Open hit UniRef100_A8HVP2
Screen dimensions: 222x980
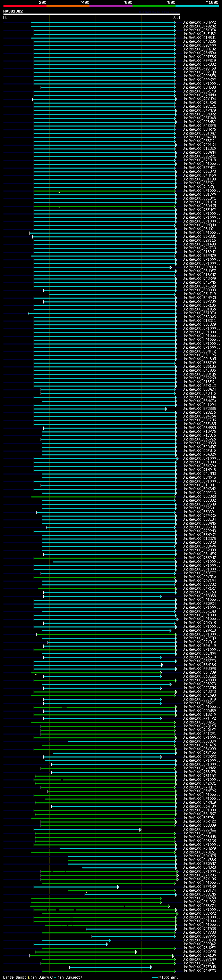(x=199, y=23)
